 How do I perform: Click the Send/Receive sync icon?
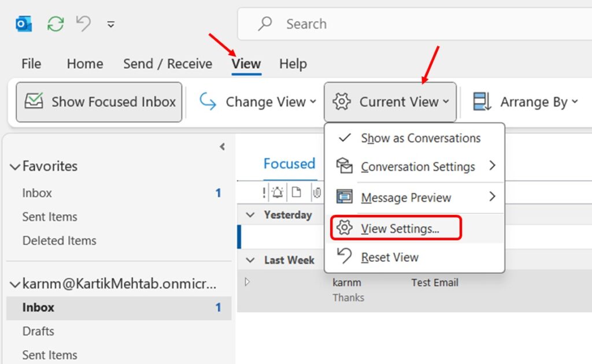tap(55, 24)
